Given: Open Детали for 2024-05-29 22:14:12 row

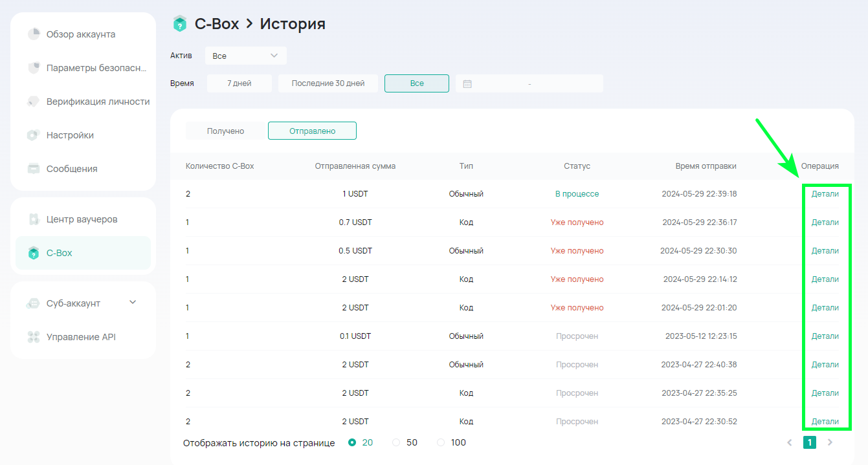Looking at the screenshot, I should (825, 279).
